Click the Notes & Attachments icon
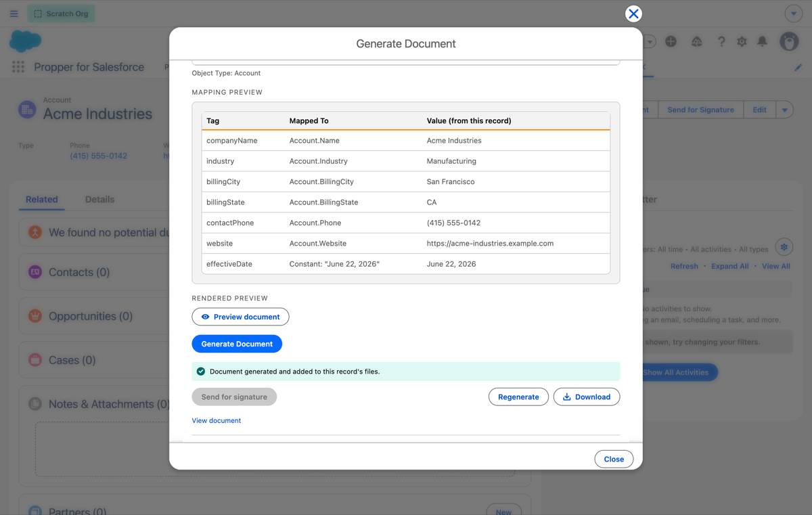The image size is (812, 515). (35, 404)
